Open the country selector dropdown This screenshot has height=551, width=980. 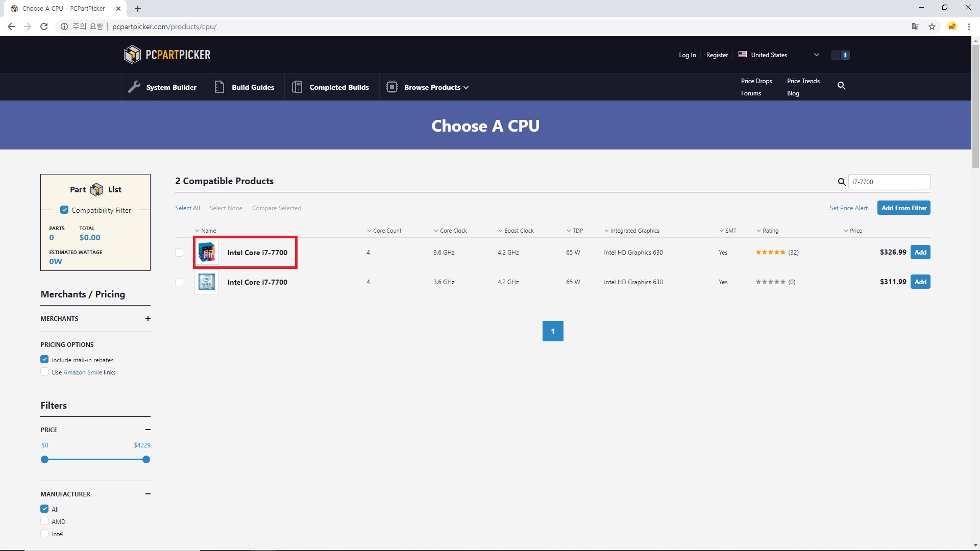click(x=779, y=55)
